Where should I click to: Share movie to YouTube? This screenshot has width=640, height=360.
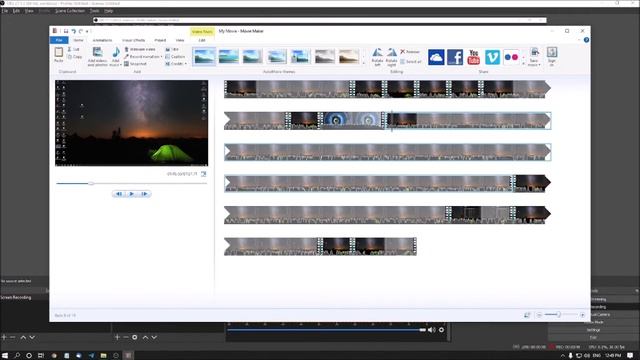coord(473,57)
